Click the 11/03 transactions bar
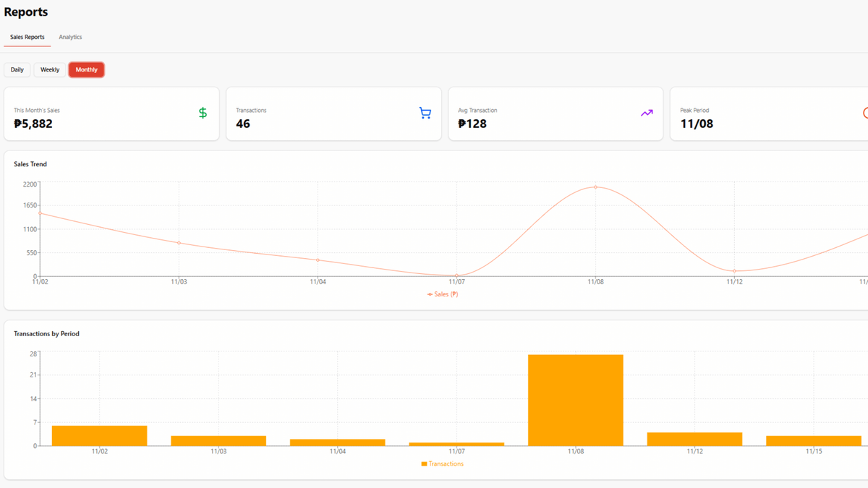This screenshot has height=488, width=868. point(218,441)
